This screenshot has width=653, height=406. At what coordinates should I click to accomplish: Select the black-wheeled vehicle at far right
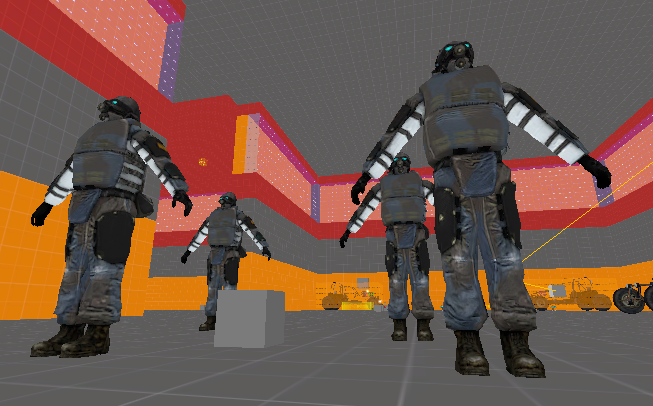(x=633, y=296)
